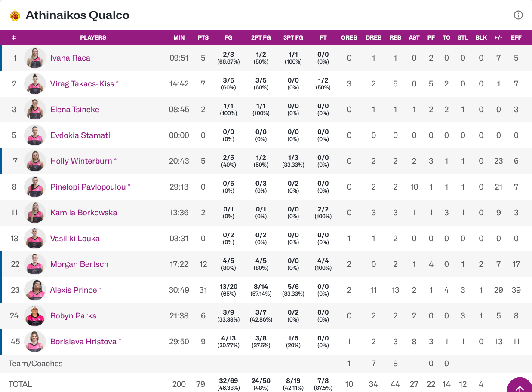This screenshot has width=532, height=392.
Task: Open Holly Winterburn's avatar image
Action: tap(35, 161)
